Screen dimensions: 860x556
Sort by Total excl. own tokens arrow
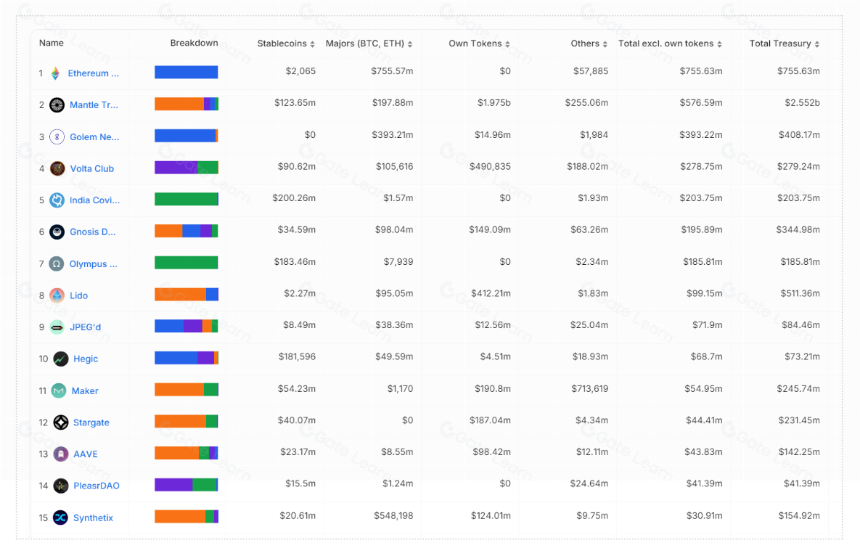[x=719, y=44]
